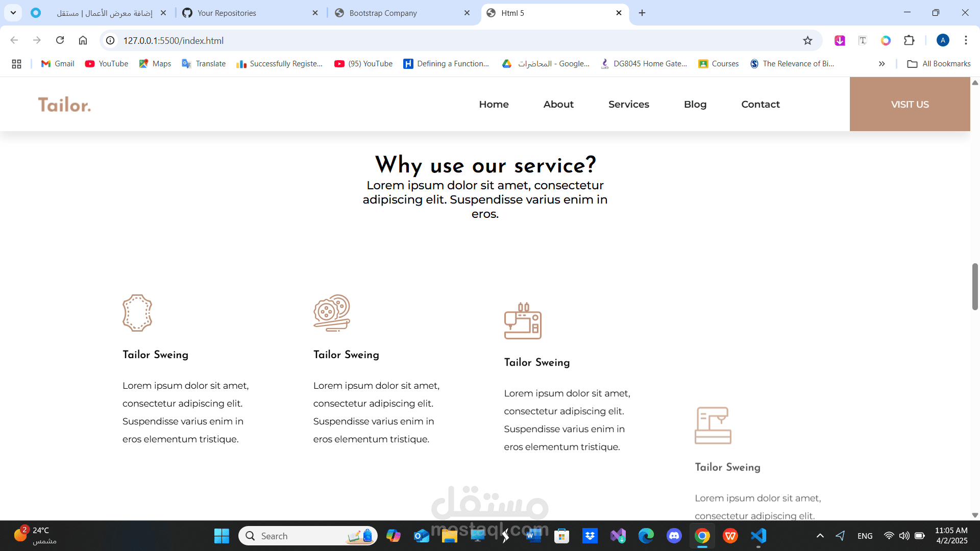This screenshot has height=551, width=980.
Task: Show hidden system tray icons
Action: pos(820,536)
